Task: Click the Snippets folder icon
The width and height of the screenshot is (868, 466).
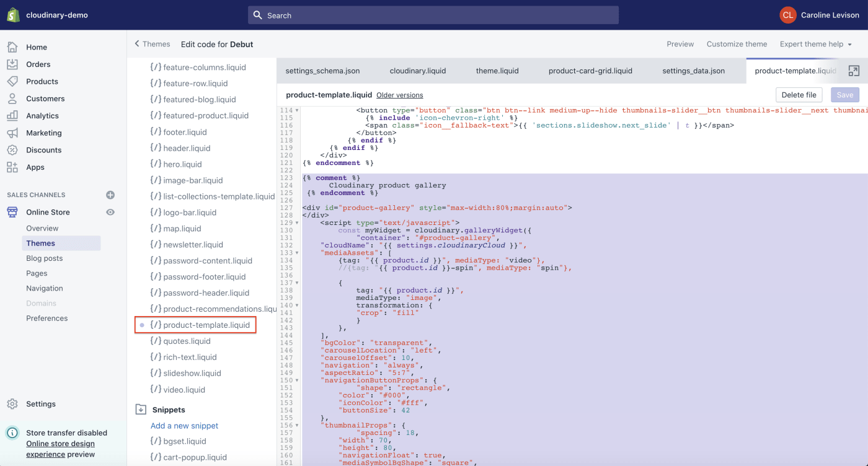Action: (x=141, y=410)
